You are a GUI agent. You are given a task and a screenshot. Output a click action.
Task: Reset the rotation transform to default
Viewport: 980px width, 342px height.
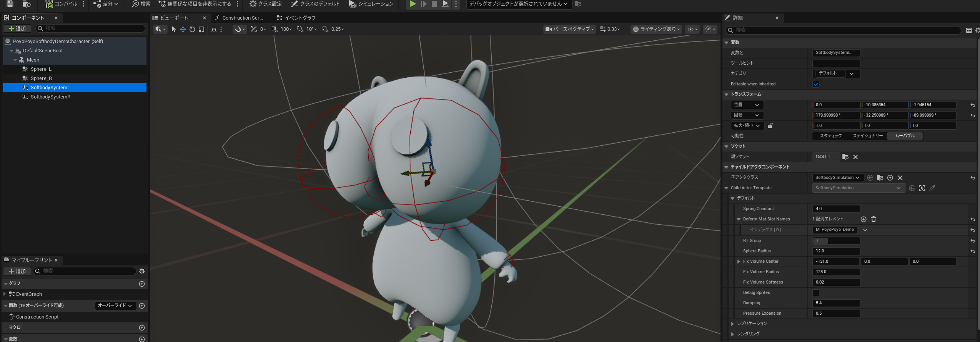pyautogui.click(x=973, y=115)
